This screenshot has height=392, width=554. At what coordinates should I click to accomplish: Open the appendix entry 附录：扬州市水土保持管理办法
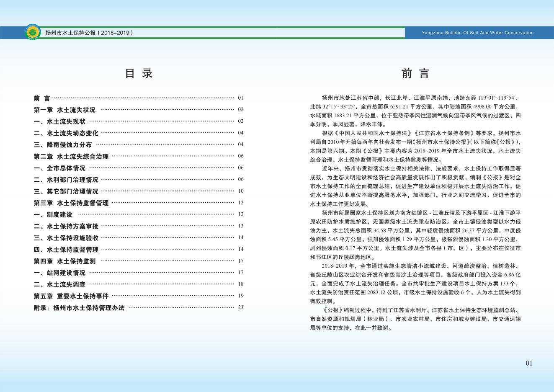tap(138, 307)
